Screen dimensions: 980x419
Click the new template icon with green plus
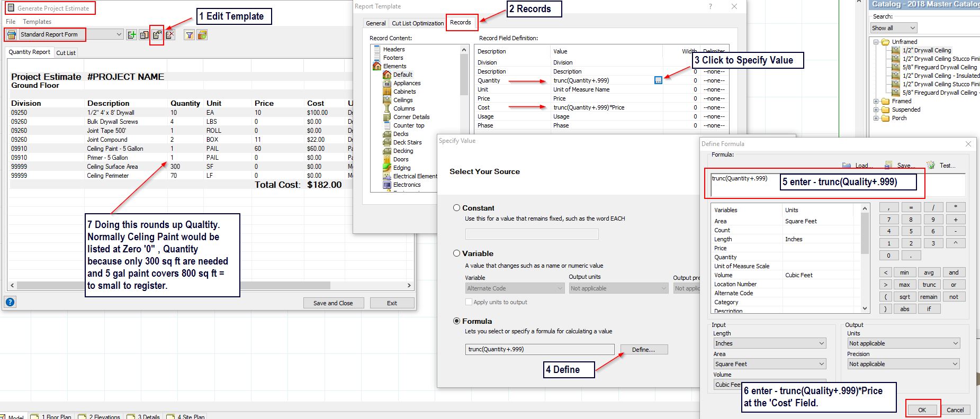click(132, 35)
